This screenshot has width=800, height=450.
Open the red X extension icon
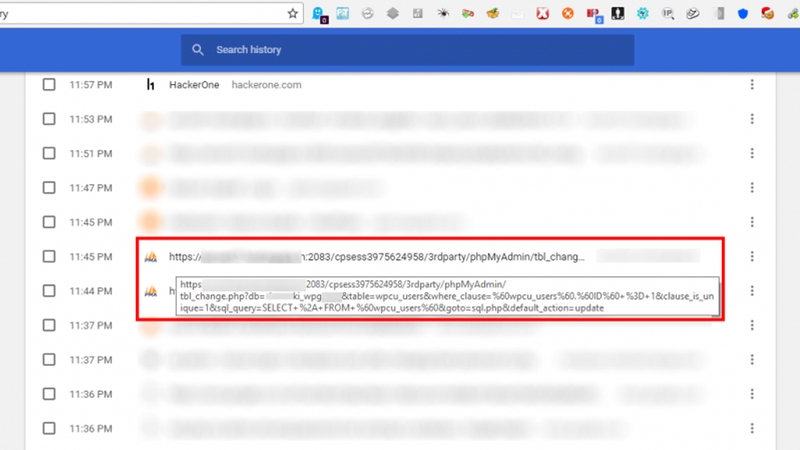(542, 14)
